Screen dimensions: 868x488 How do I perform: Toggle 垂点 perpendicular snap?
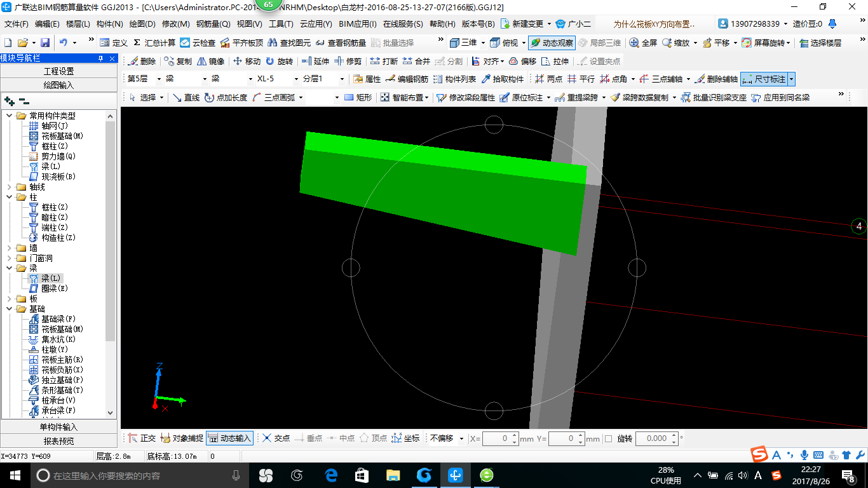click(308, 438)
